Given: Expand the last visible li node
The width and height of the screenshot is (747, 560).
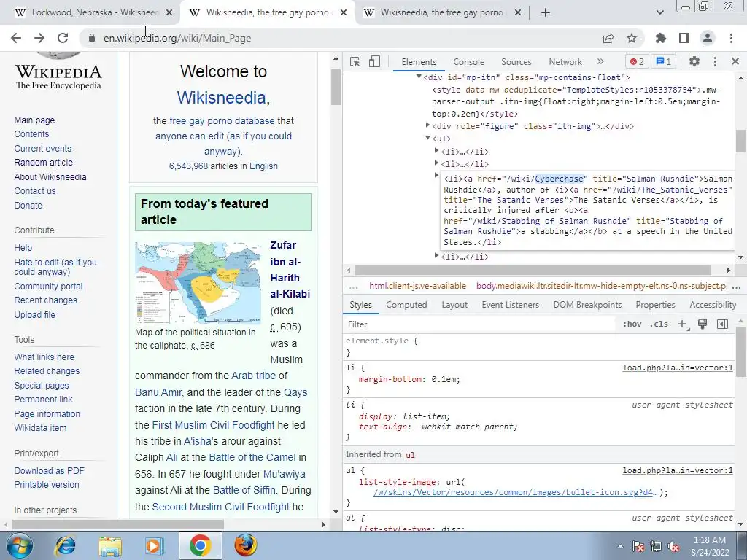Looking at the screenshot, I should (x=436, y=256).
